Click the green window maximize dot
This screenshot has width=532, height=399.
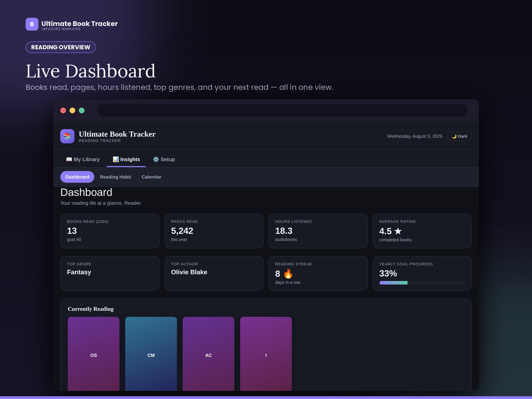click(x=82, y=110)
